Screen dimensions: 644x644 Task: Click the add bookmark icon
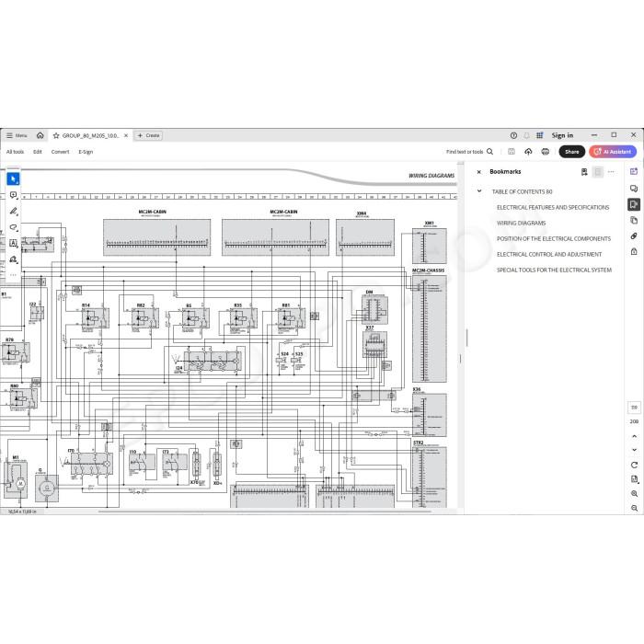(584, 172)
